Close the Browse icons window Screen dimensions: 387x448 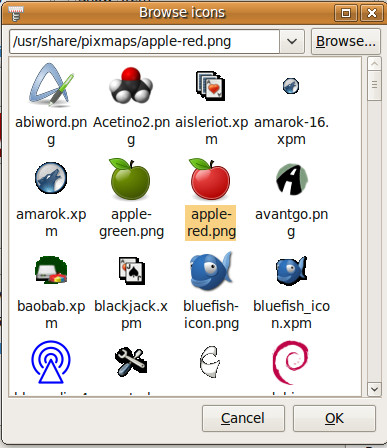371,13
